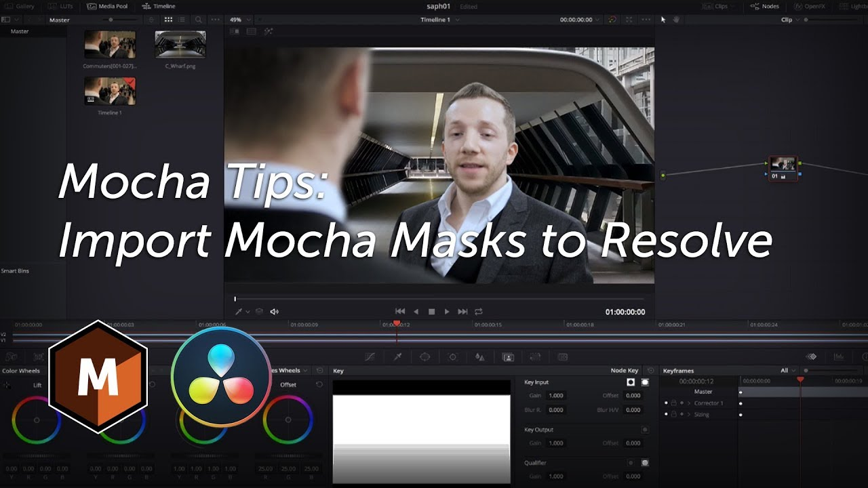This screenshot has width=868, height=488.
Task: Jump to first frame
Action: [400, 312]
